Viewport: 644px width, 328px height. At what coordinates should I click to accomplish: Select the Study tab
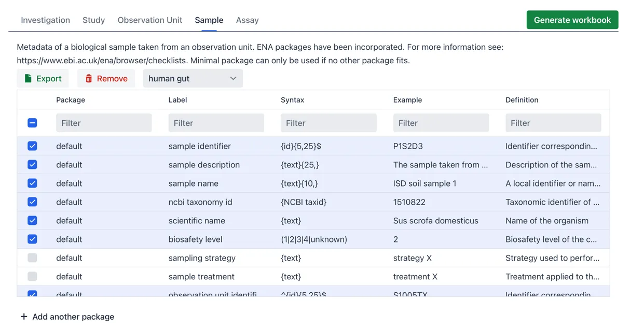click(x=93, y=20)
